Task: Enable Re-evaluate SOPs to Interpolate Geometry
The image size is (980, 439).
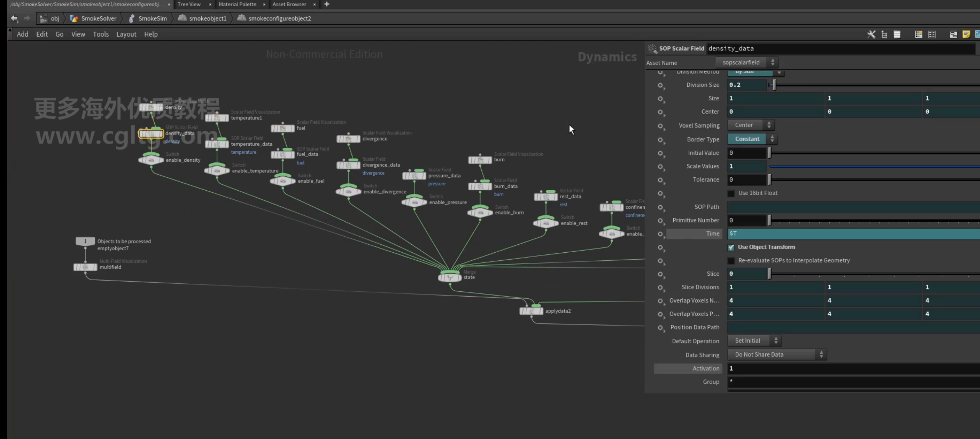Action: pos(731,260)
